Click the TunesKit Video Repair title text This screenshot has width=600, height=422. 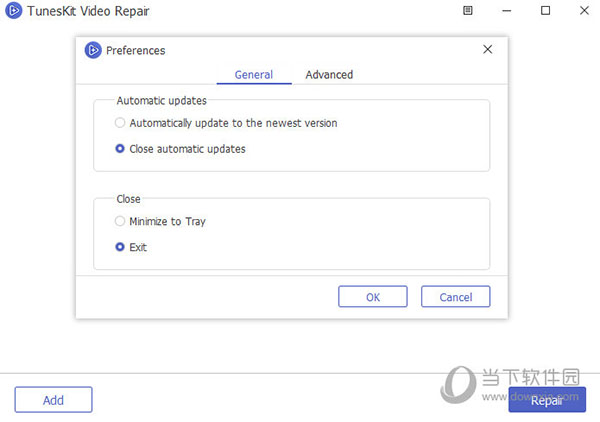click(x=88, y=11)
